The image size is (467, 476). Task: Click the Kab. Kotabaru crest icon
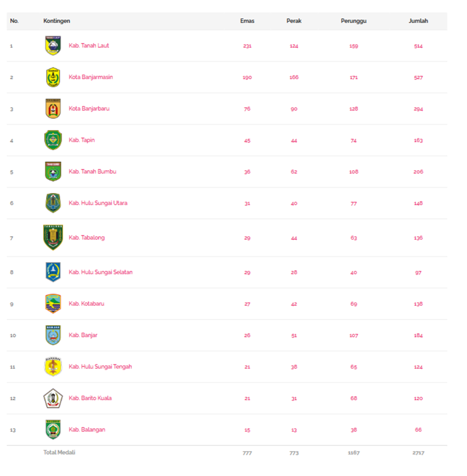[53, 304]
